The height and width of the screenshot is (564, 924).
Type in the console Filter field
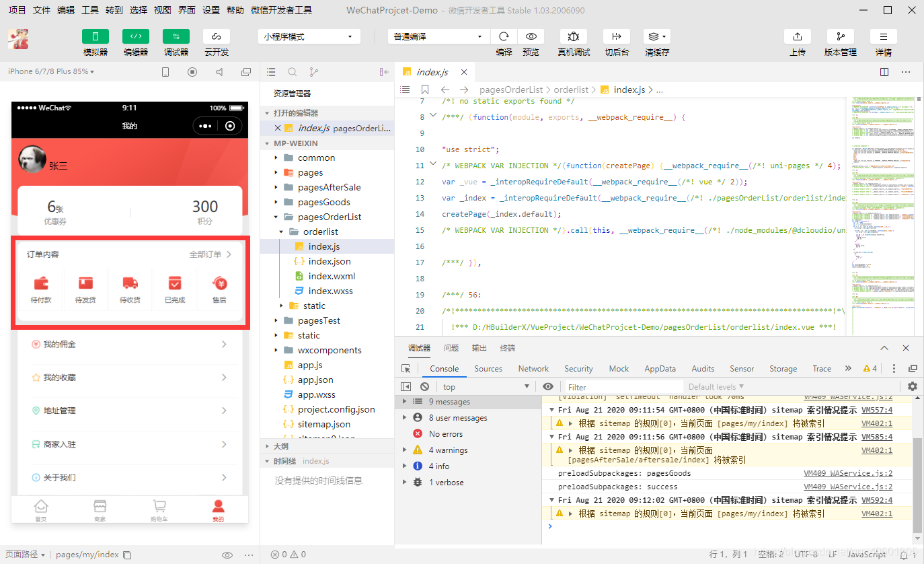622,387
